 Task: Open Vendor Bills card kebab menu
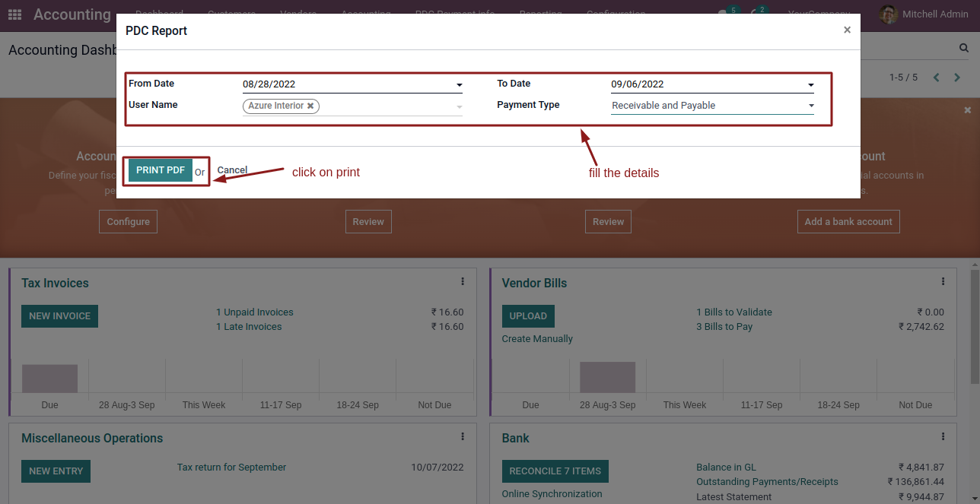[943, 281]
